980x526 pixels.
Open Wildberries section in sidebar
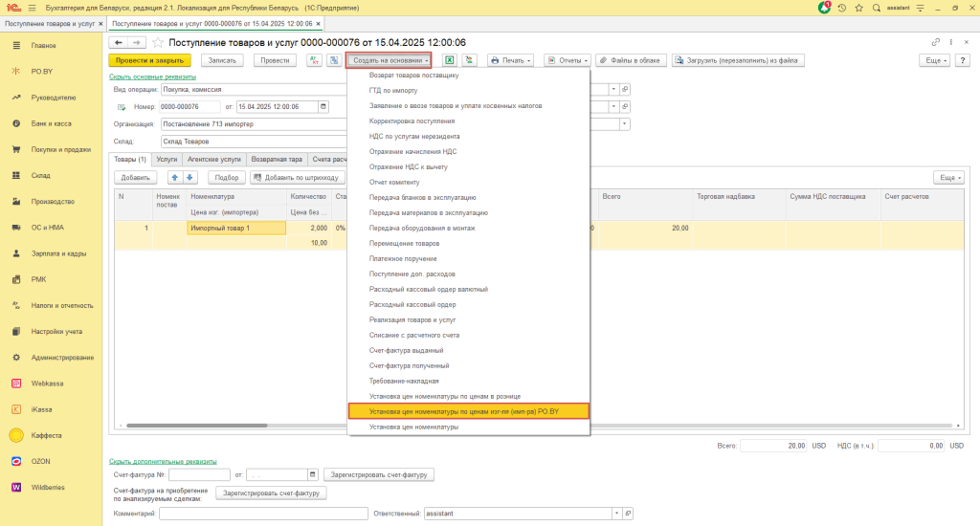pos(48,488)
